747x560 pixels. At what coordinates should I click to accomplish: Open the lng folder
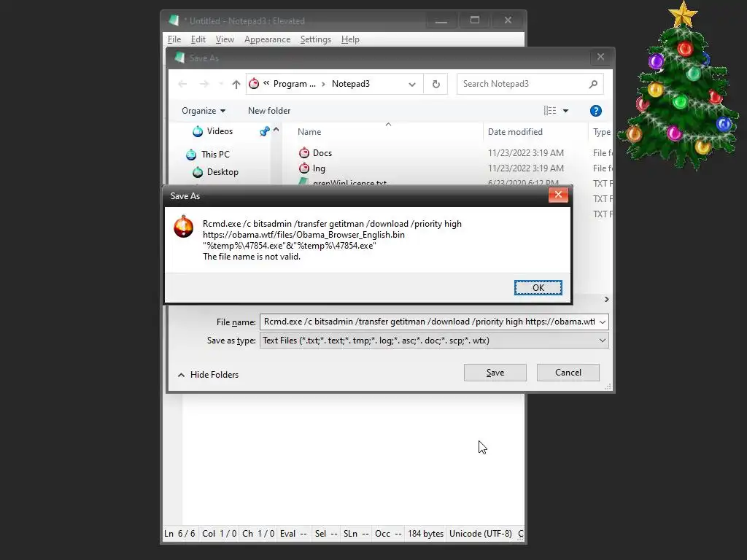tap(319, 168)
